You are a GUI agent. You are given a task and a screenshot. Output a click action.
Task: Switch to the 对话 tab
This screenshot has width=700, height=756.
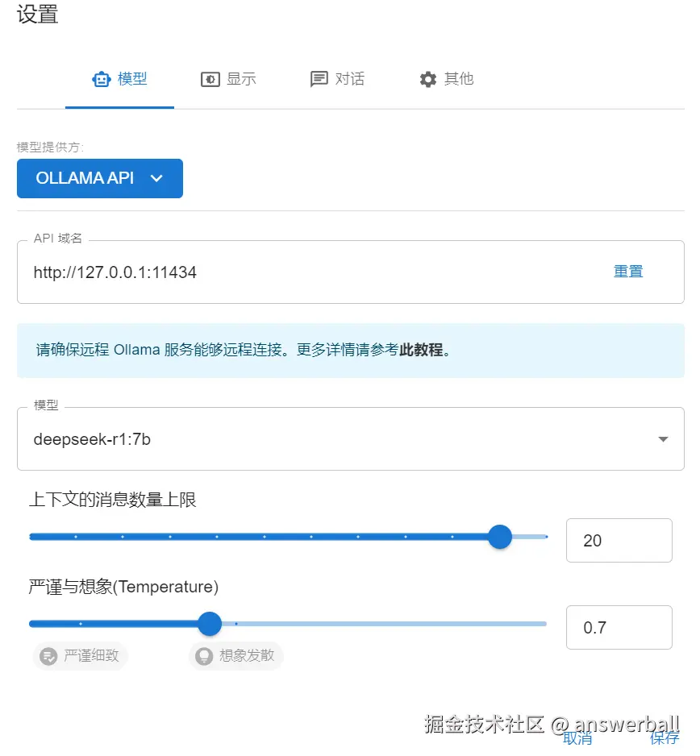point(337,79)
